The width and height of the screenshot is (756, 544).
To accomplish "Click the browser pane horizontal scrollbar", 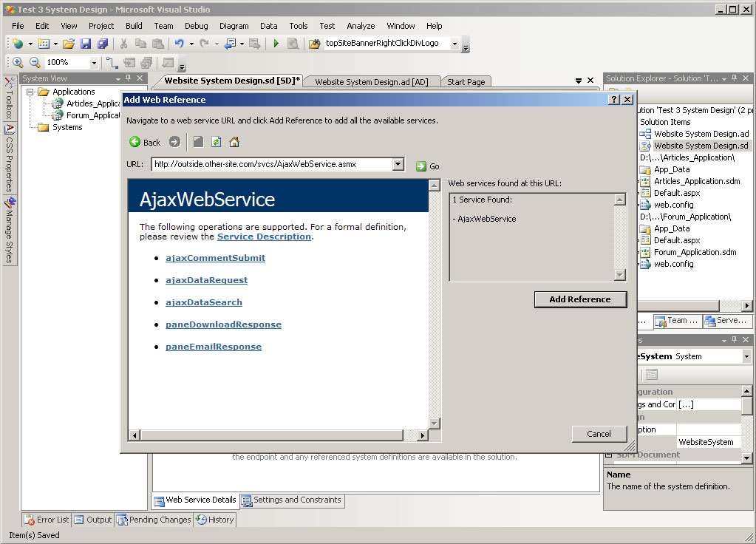I will (x=271, y=435).
